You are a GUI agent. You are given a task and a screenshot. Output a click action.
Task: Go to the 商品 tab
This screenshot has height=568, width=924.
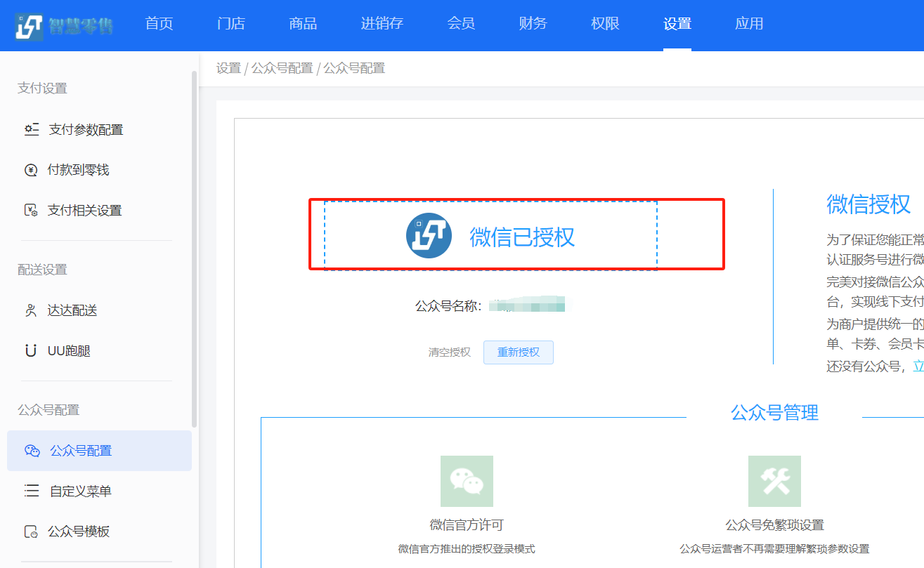303,24
